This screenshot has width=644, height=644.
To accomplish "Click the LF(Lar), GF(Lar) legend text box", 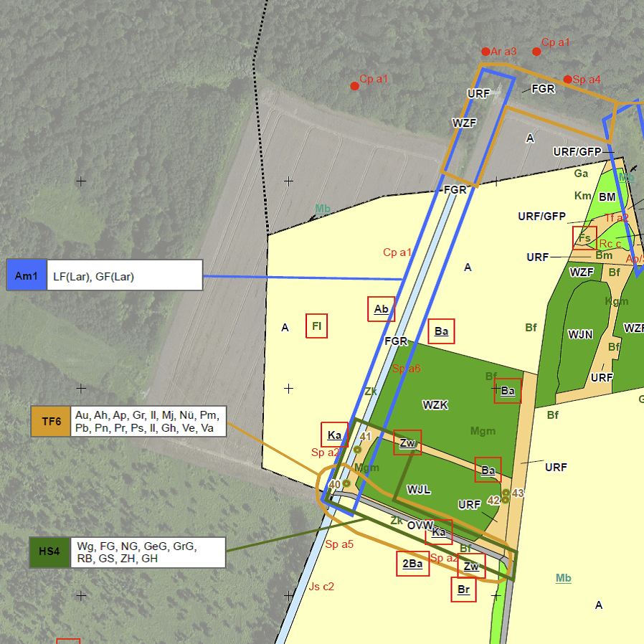I will [x=125, y=275].
